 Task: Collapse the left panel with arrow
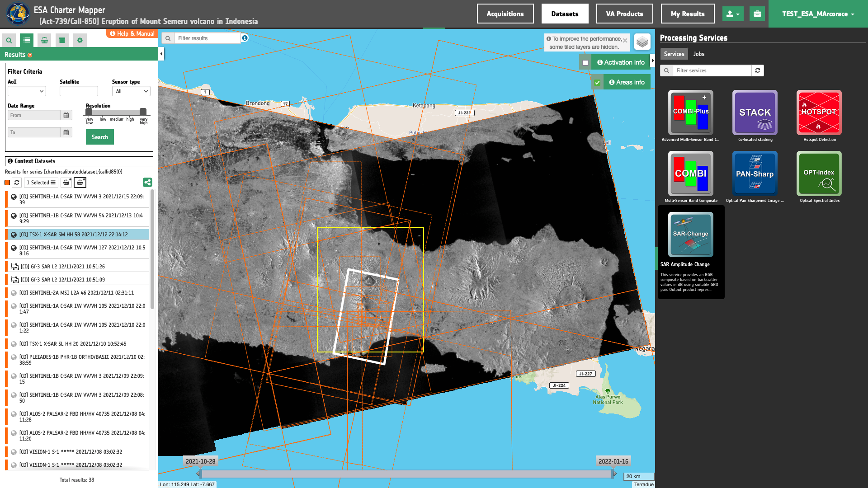161,54
